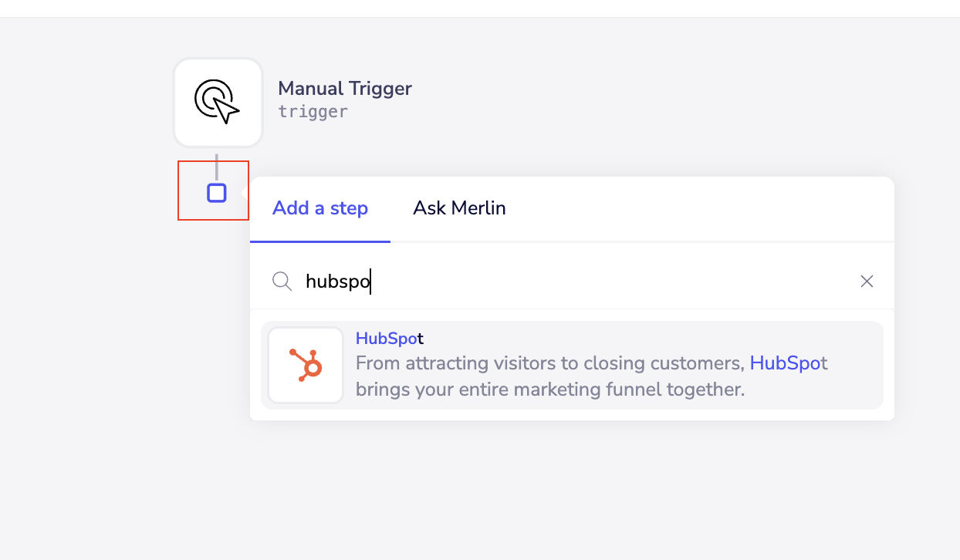Select the HubSpot search result card
Viewport: 960px width, 560px height.
[x=571, y=364]
